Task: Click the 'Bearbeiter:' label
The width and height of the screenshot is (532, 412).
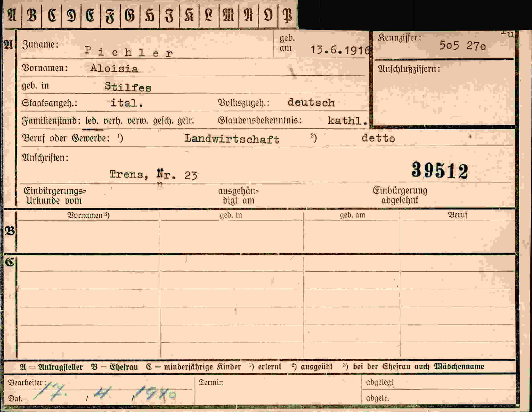Action: pos(27,383)
